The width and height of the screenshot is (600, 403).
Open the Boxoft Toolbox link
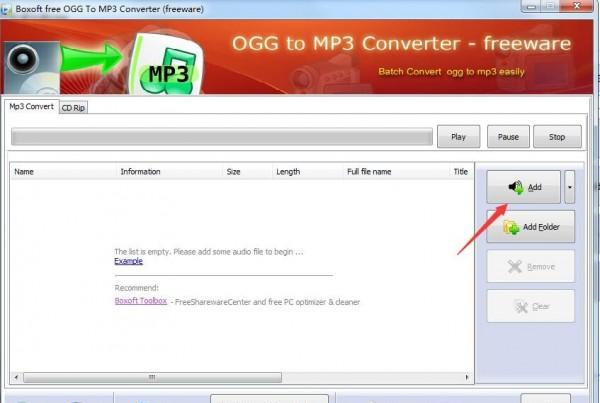coord(141,301)
